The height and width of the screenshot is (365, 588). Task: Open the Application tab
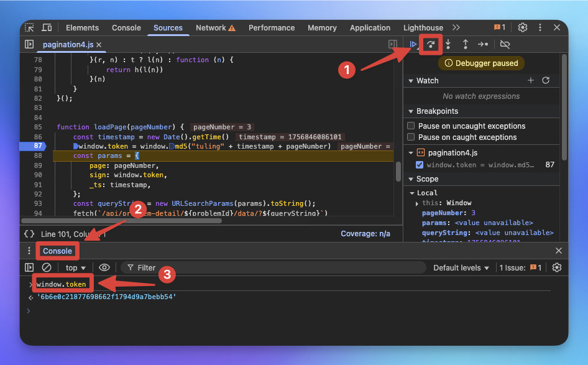point(370,28)
